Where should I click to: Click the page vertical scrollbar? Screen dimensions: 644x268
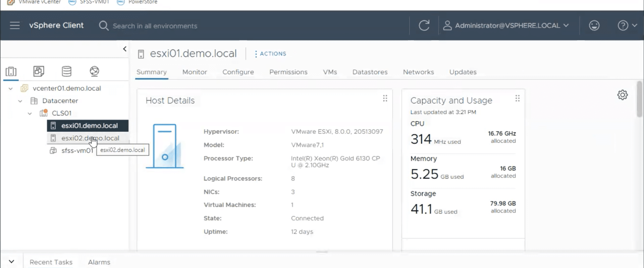tap(640, 99)
